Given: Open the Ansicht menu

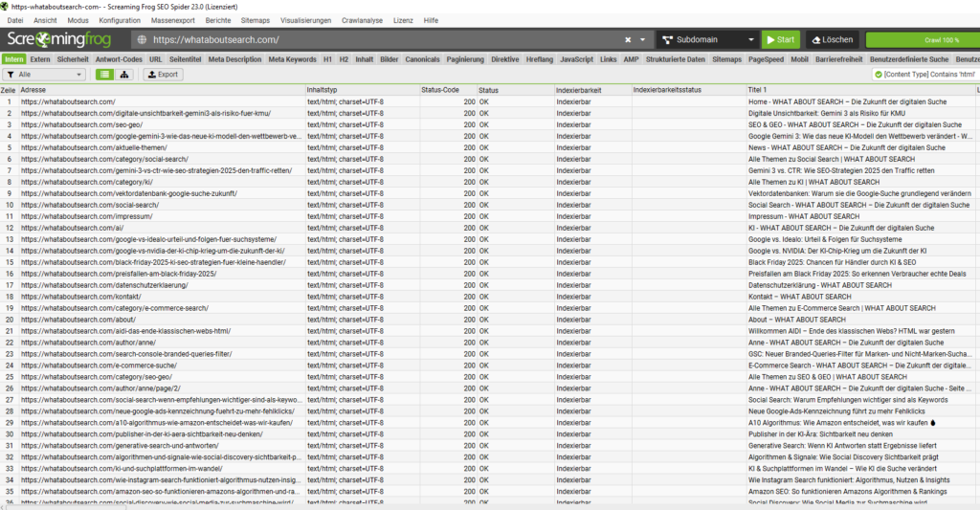Looking at the screenshot, I should tap(45, 21).
